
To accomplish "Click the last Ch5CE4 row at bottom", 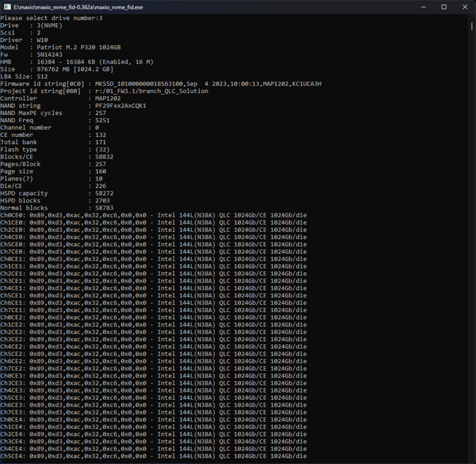I will pos(154,456).
